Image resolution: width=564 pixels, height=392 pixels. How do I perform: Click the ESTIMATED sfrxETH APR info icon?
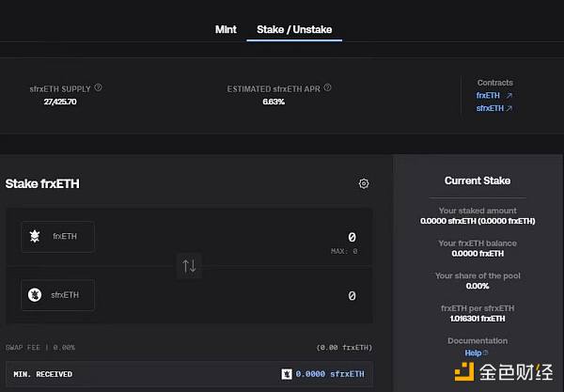[327, 87]
